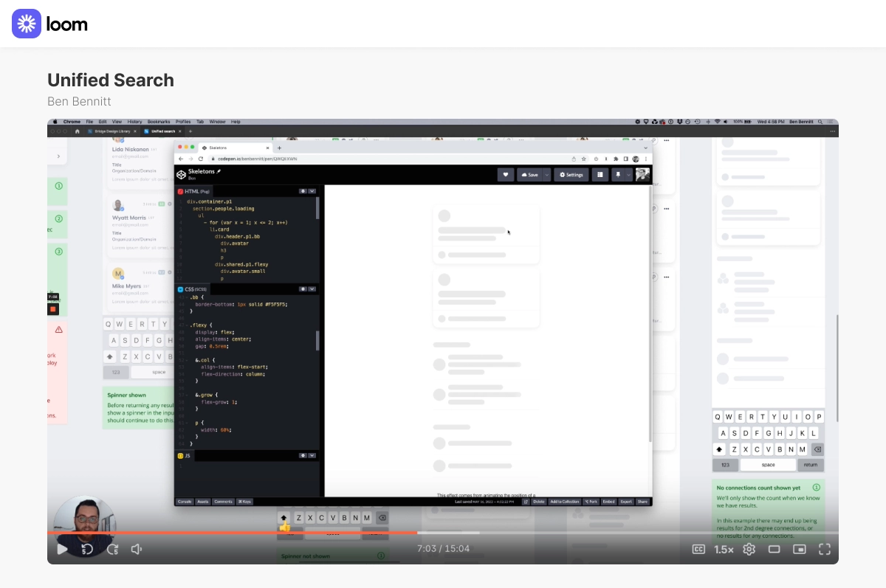
Task: Skip forward five seconds in the video
Action: pyautogui.click(x=112, y=549)
